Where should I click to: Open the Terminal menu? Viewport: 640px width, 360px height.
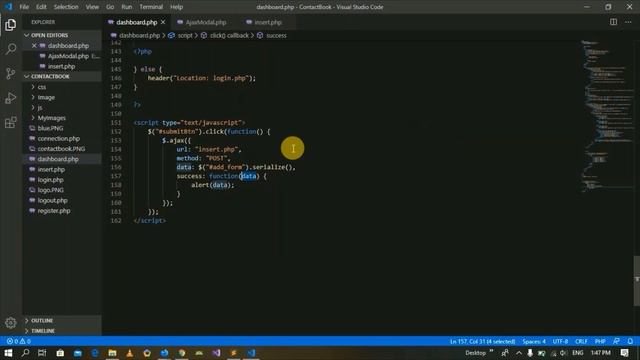tap(151, 7)
